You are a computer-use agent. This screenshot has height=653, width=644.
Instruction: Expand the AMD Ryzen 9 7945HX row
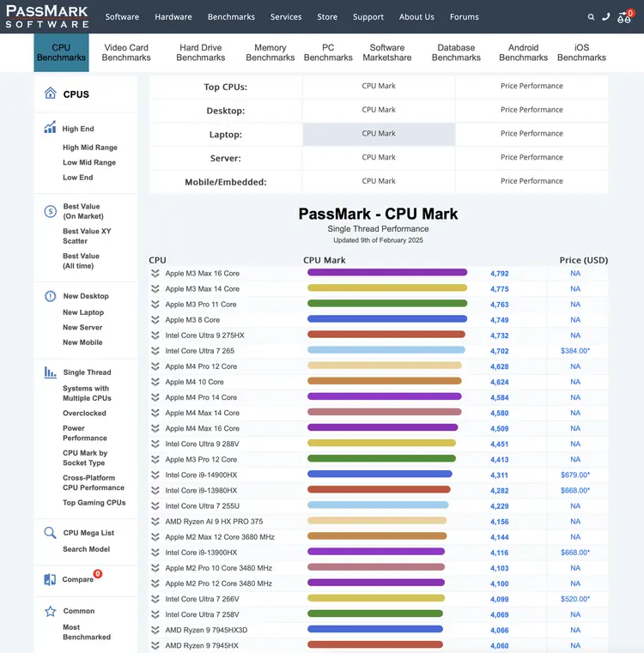pyautogui.click(x=155, y=645)
